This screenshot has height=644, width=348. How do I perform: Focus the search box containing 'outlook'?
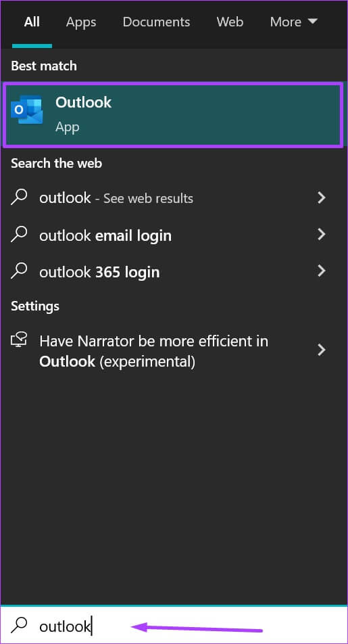pos(174,626)
